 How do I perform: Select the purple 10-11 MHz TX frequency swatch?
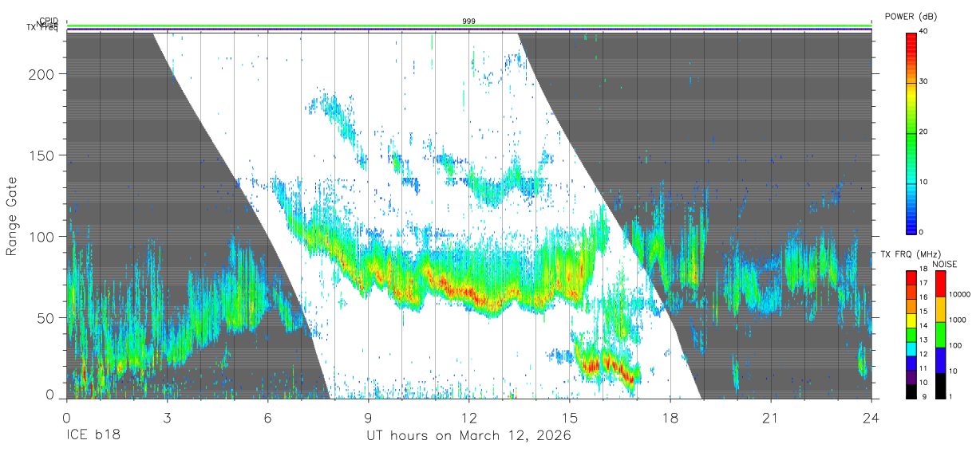point(911,375)
